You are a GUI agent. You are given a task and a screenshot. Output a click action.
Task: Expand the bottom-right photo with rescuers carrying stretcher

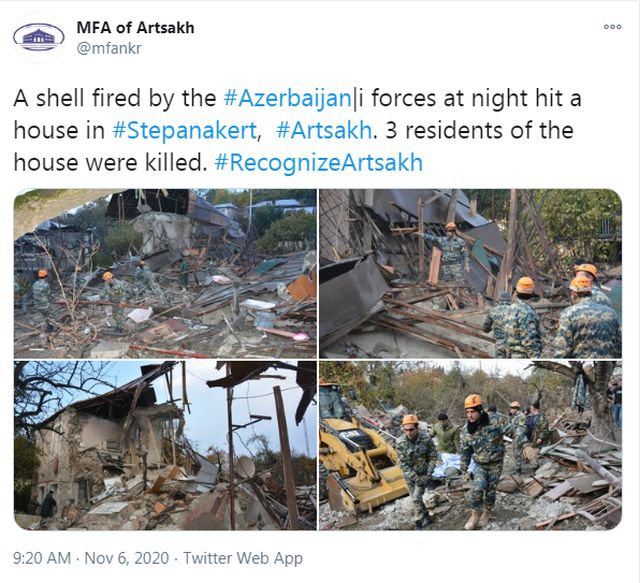click(470, 445)
